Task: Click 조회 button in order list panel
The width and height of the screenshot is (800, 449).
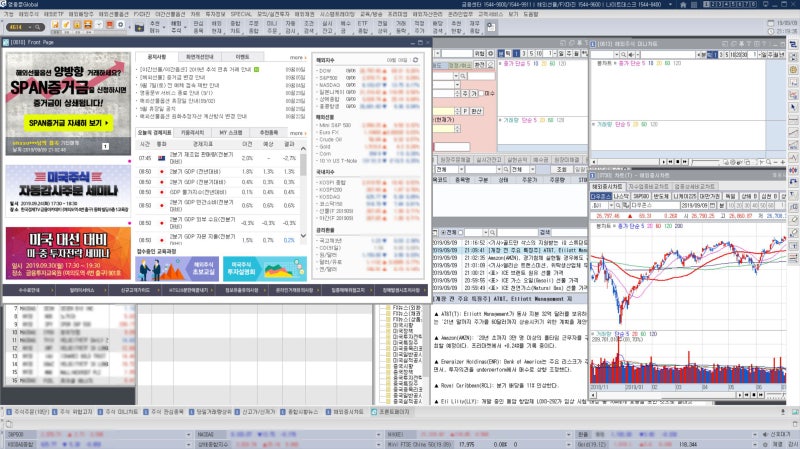Action: [561, 169]
